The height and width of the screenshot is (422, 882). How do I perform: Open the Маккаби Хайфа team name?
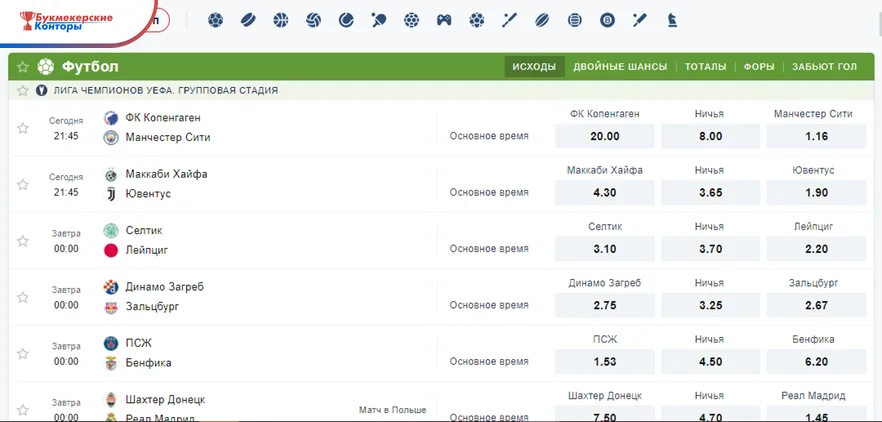[166, 174]
